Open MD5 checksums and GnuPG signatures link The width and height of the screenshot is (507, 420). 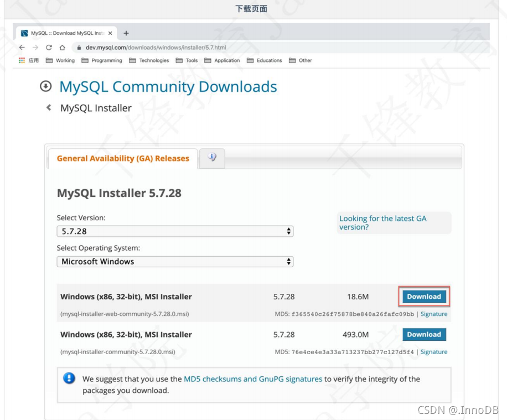point(253,379)
